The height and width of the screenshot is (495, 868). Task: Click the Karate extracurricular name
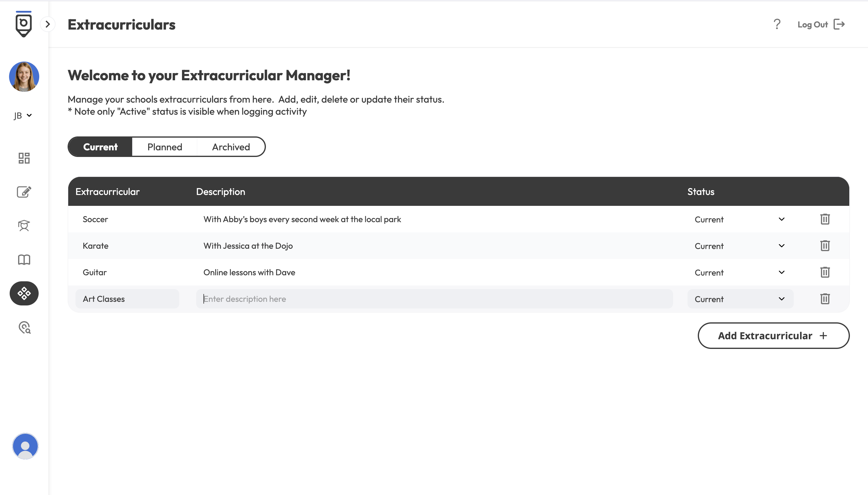[x=95, y=246]
